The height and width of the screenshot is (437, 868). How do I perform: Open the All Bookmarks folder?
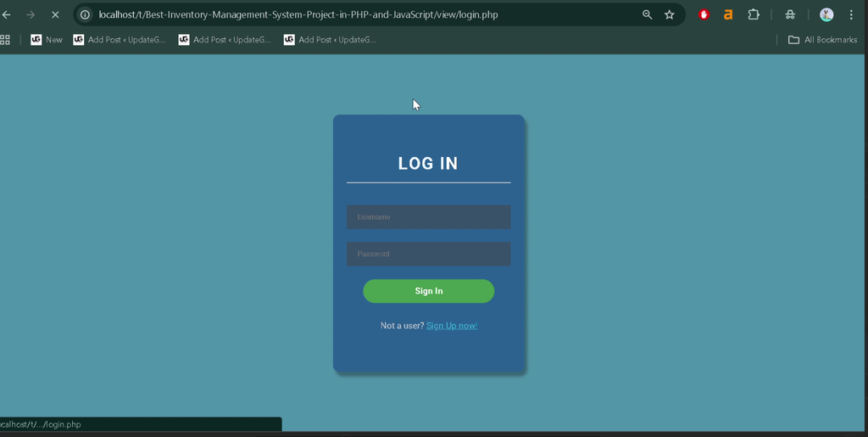click(822, 40)
